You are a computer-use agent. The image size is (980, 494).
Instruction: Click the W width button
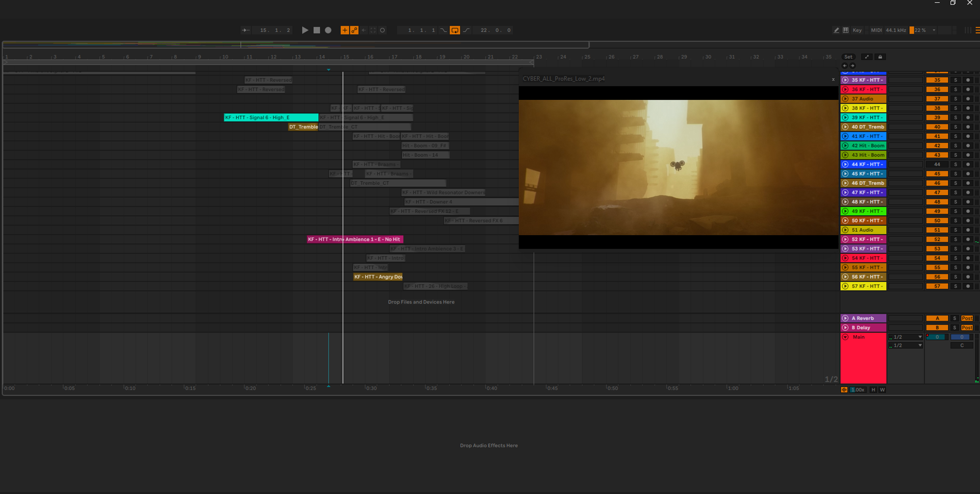point(882,390)
